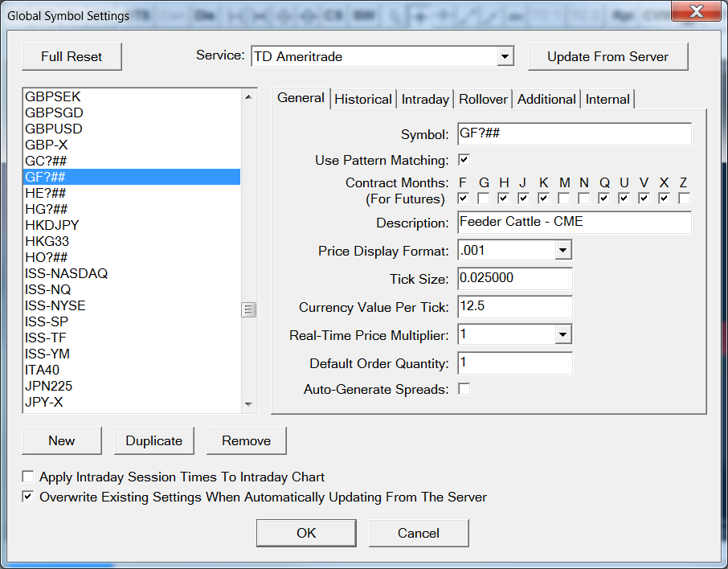Select GBPSGD in the symbol list
This screenshot has width=728, height=569.
coord(132,113)
